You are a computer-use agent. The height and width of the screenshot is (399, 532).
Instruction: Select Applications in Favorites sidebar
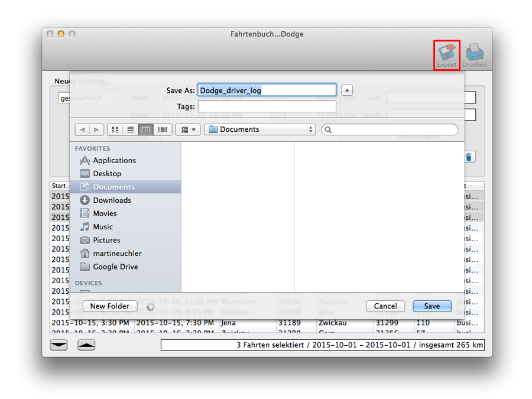pos(114,160)
